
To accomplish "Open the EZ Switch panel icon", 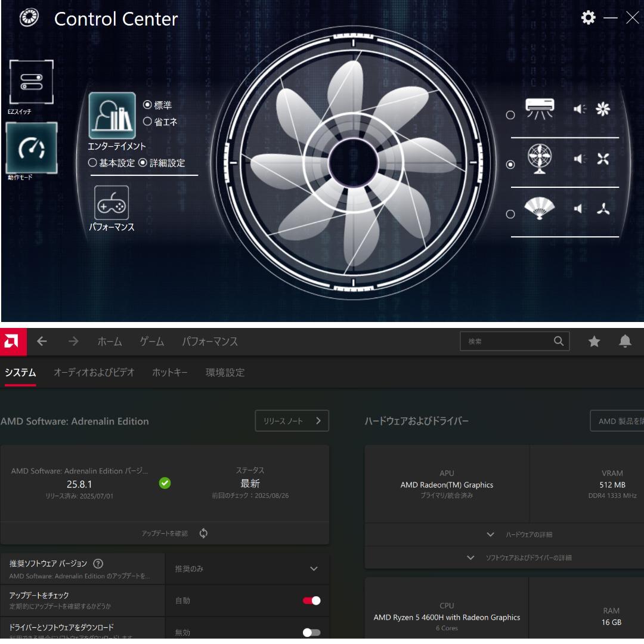I will 31,82.
